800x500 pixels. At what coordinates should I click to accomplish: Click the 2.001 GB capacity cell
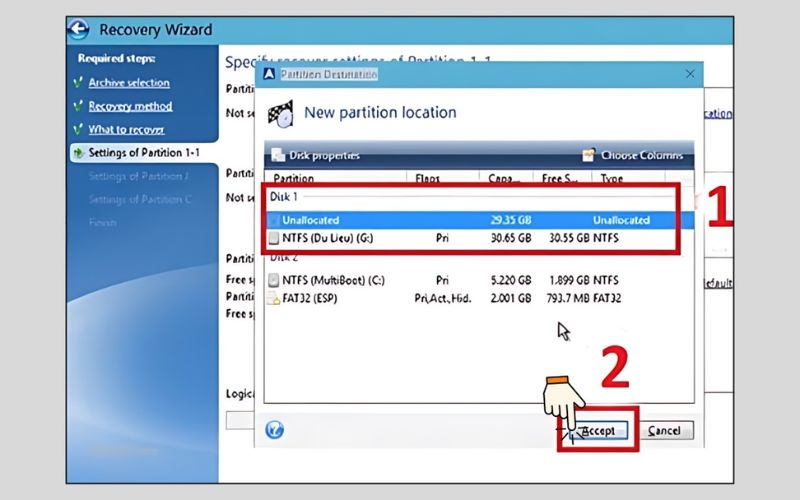pos(511,298)
